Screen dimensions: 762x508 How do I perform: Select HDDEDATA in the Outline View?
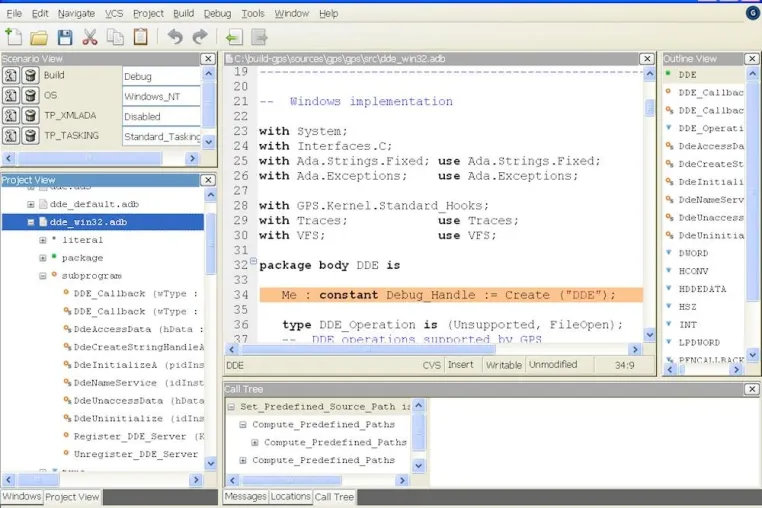(702, 289)
